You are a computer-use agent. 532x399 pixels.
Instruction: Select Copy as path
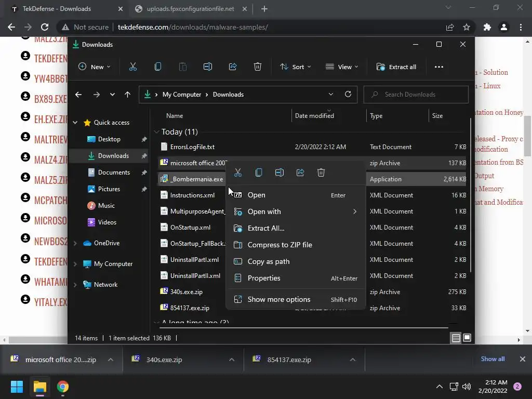[296, 262]
